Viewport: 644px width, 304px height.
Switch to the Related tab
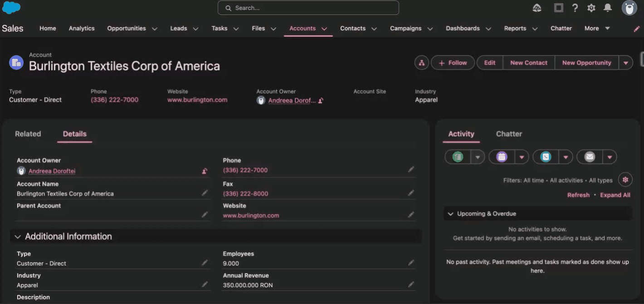pos(28,134)
